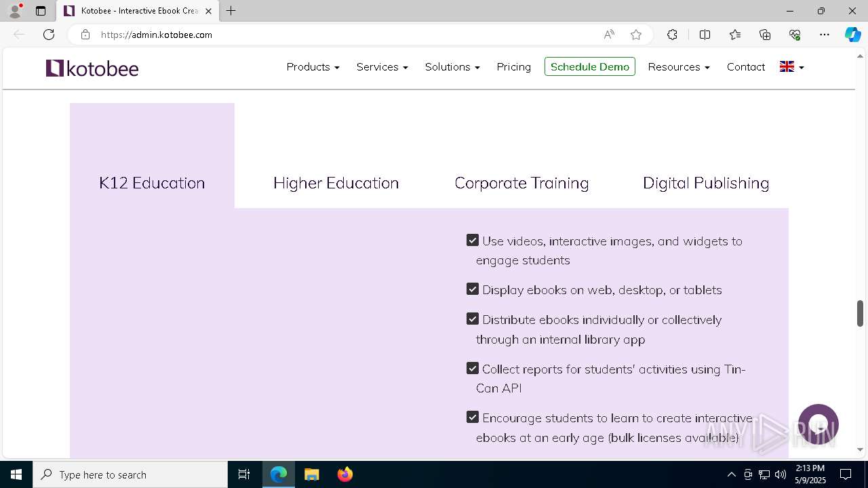Launch Firefox from taskbar

tap(345, 474)
